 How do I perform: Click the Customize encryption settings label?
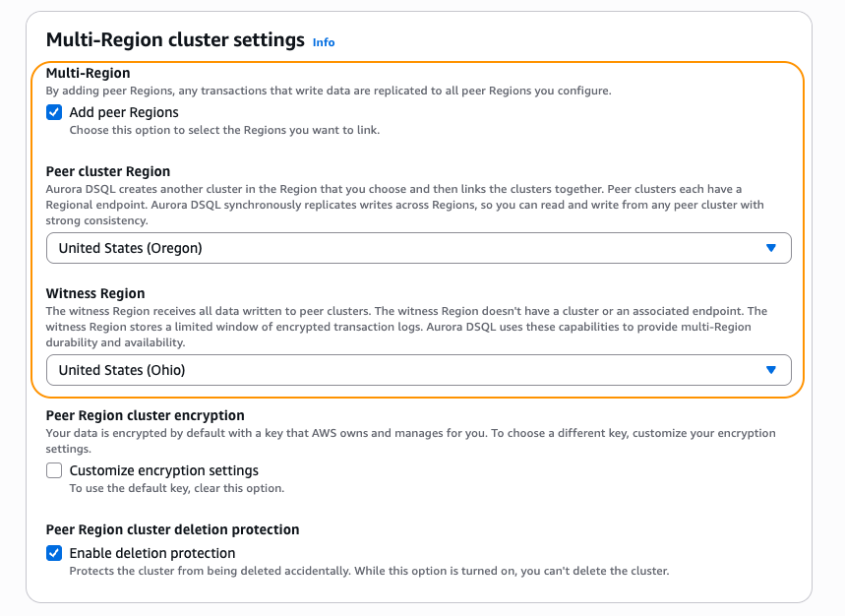tap(162, 470)
